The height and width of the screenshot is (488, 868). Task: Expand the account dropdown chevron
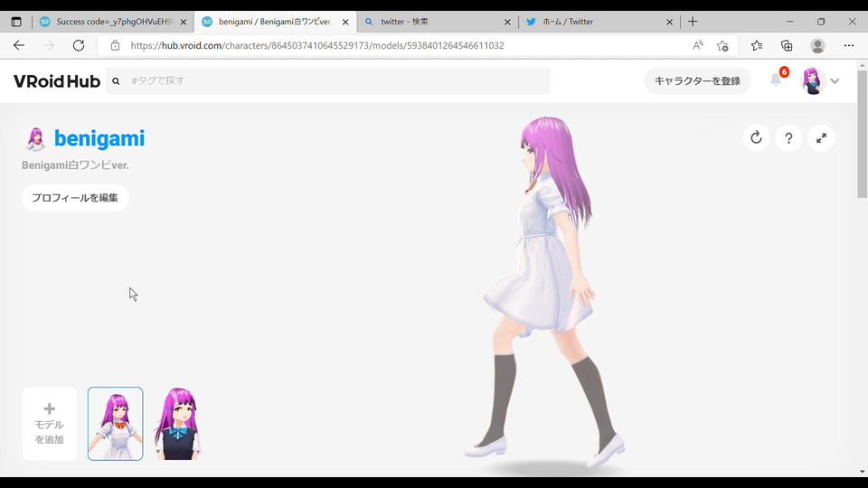click(835, 80)
